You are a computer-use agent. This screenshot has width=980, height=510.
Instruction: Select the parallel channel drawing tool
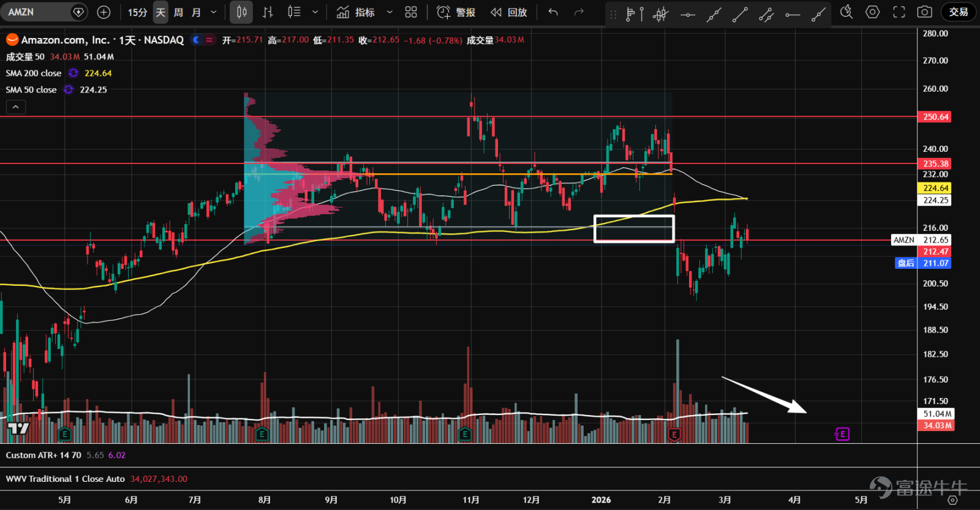click(766, 14)
